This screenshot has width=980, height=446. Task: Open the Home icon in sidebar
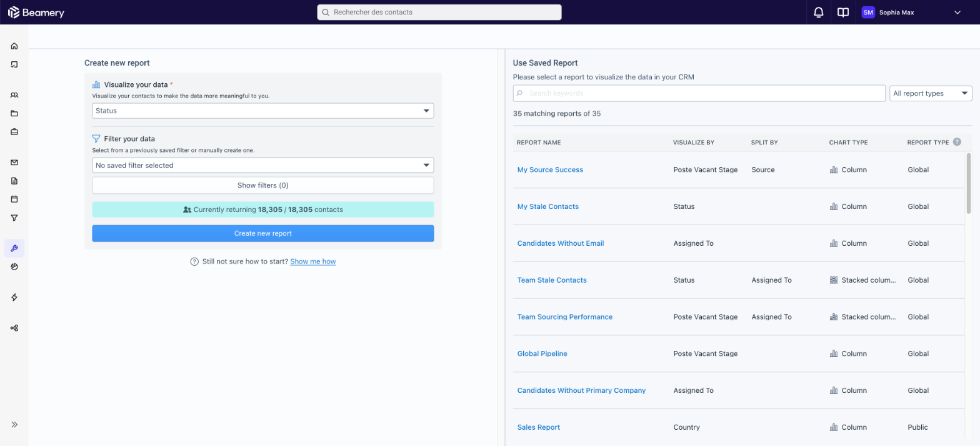[x=14, y=46]
